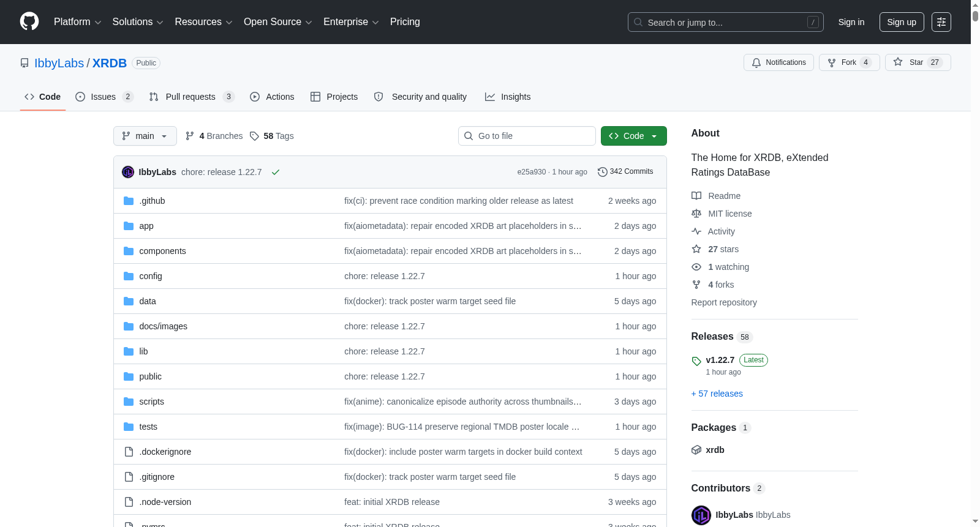Open the public folder name
This screenshot has width=980, height=527.
pos(151,376)
